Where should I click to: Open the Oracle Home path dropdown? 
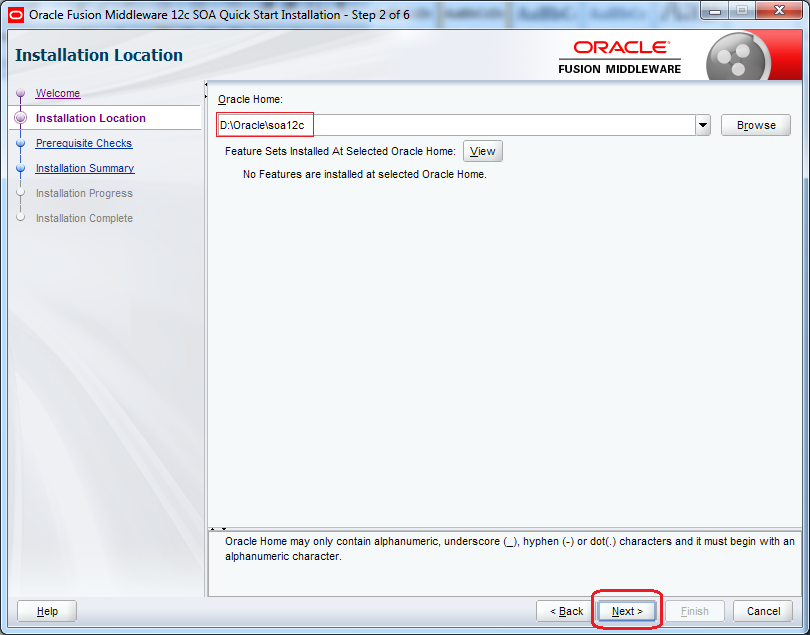pos(703,125)
